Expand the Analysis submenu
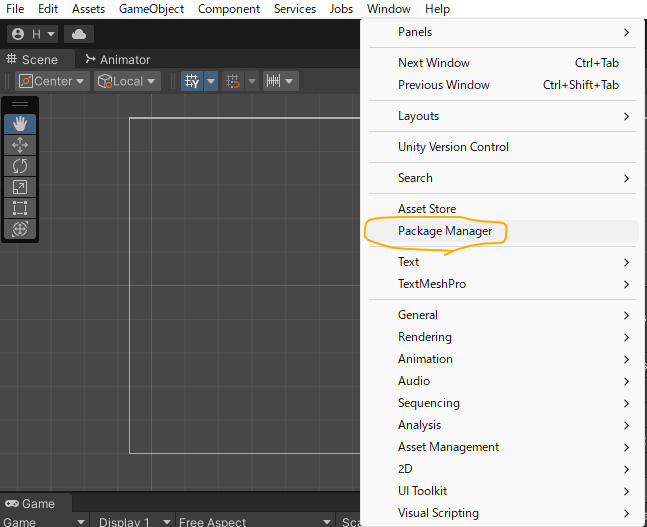 [x=502, y=425]
